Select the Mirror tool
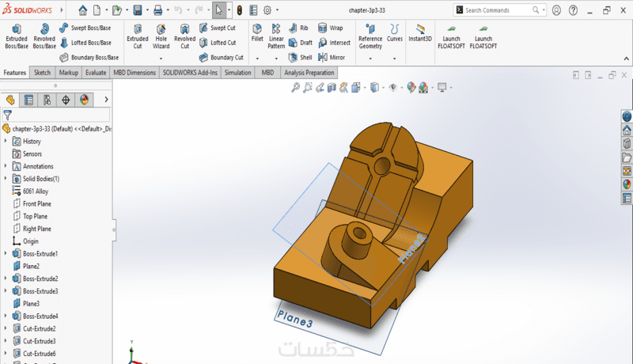Image resolution: width=633 pixels, height=364 pixels. pos(332,58)
